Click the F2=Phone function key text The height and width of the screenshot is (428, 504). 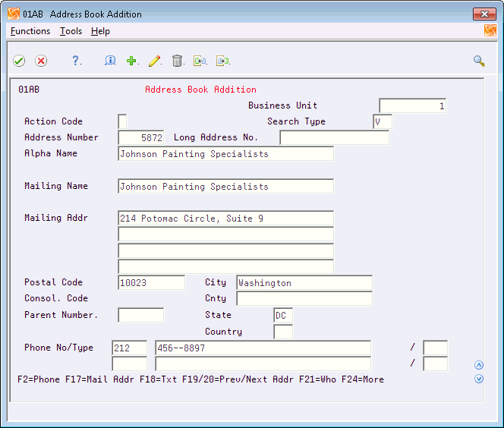pos(39,379)
